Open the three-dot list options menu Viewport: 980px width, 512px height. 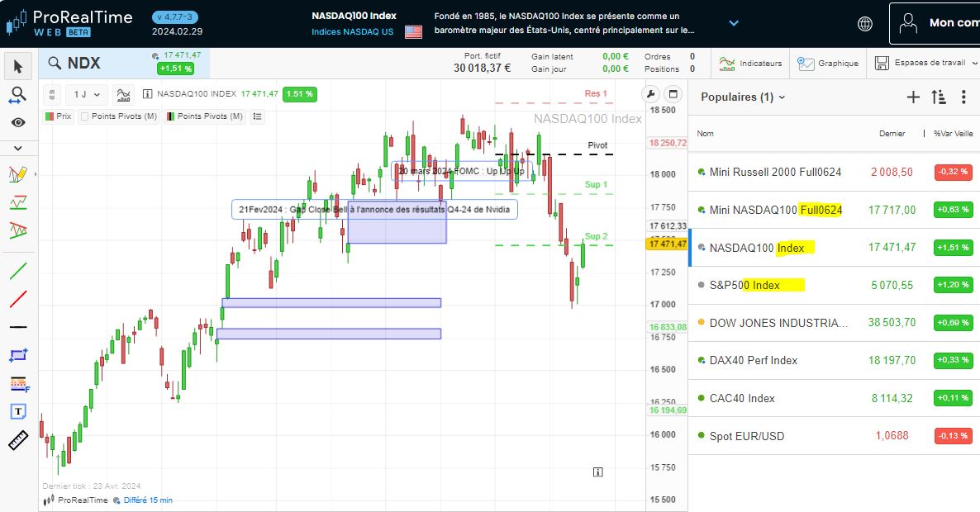pos(963,97)
